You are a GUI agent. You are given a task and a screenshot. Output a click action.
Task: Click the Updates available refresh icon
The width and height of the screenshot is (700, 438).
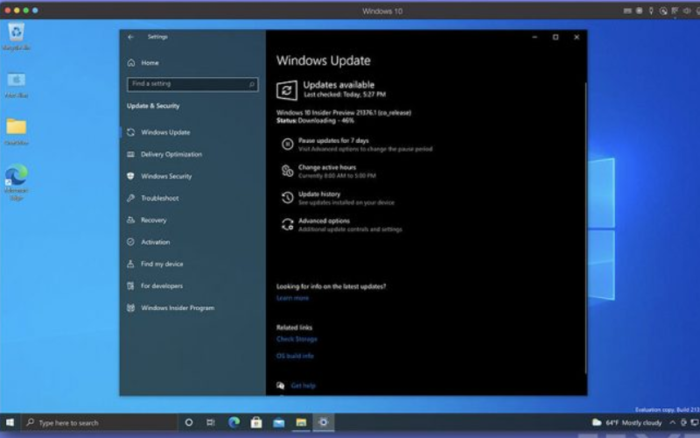coord(287,91)
